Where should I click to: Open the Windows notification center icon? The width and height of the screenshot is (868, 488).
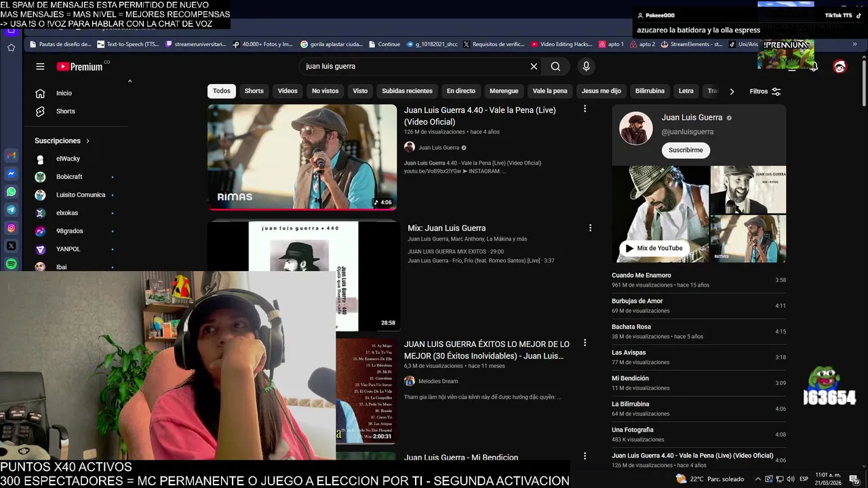(x=854, y=479)
